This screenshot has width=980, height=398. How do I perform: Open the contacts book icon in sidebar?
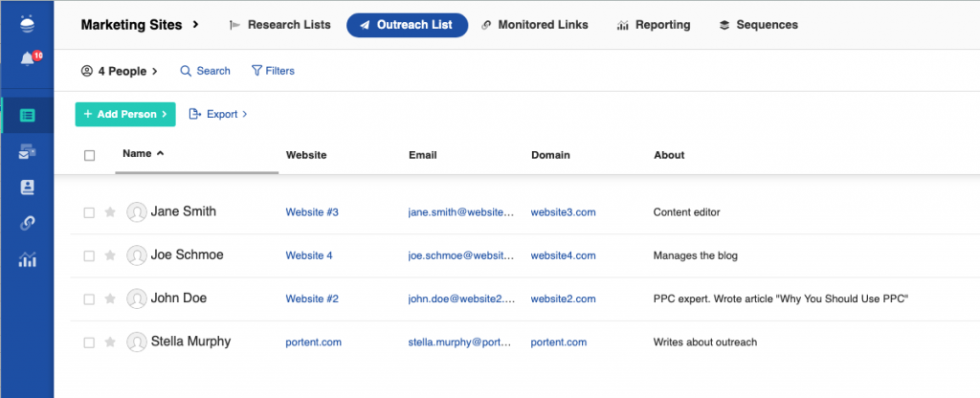(28, 188)
